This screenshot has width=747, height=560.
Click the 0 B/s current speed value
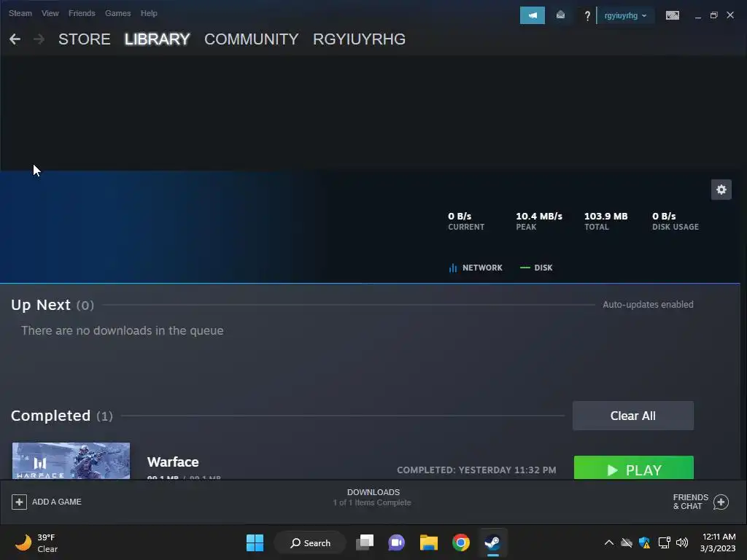(460, 216)
